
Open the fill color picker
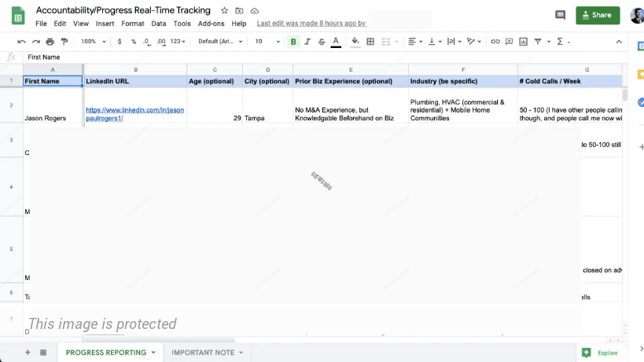pos(355,42)
